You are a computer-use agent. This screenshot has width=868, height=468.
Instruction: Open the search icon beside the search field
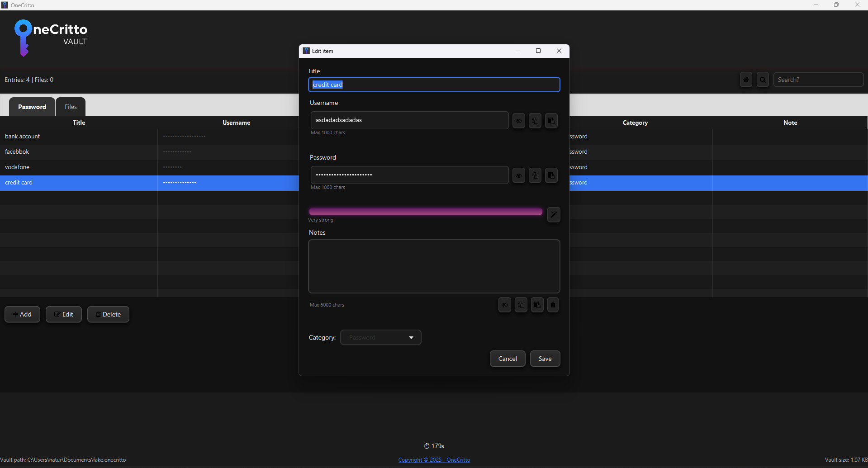click(763, 80)
